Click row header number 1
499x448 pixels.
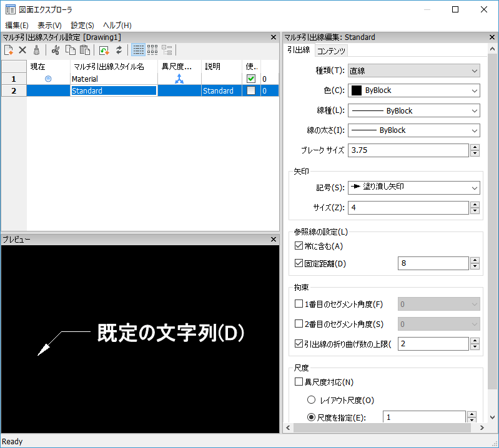point(14,79)
